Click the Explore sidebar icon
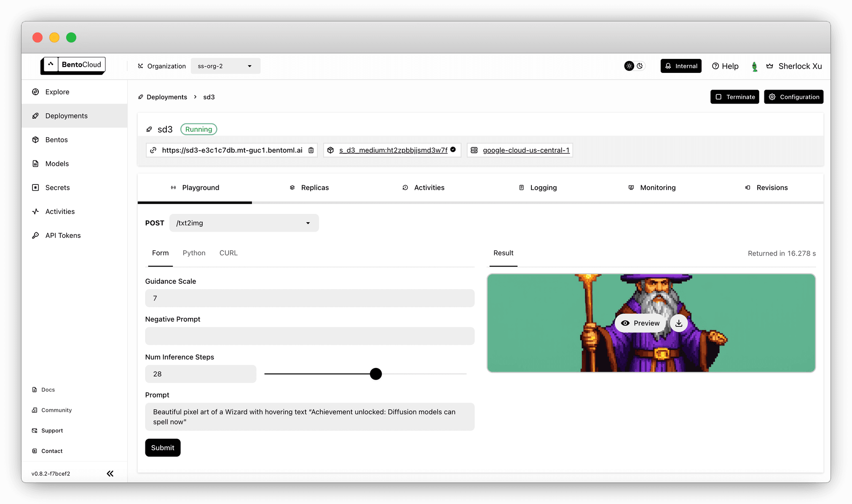Image resolution: width=852 pixels, height=504 pixels. point(36,92)
